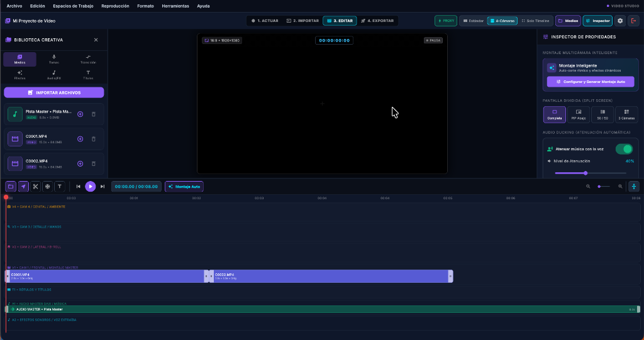Image resolution: width=644 pixels, height=340 pixels.
Task: Play the timeline with the purple play button
Action: [91, 187]
